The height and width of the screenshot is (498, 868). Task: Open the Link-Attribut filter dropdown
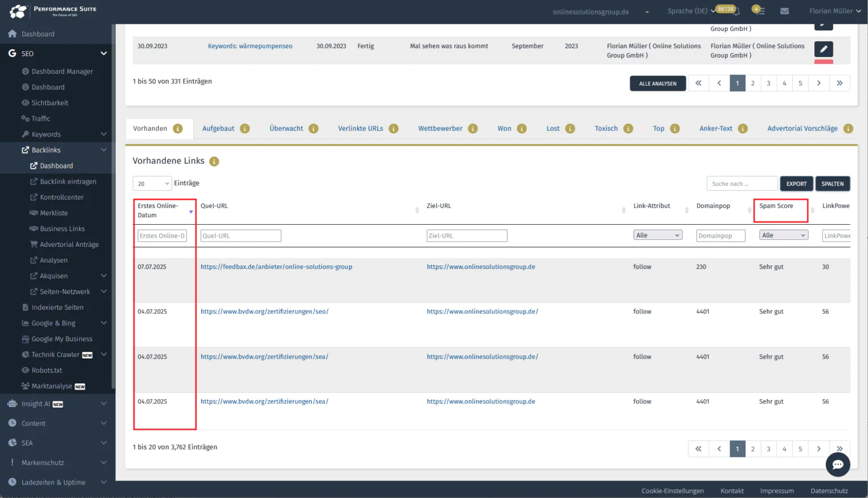pos(657,235)
